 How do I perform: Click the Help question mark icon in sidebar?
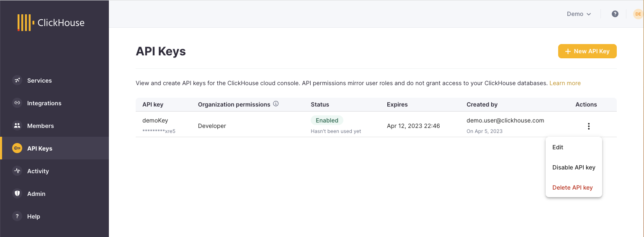tap(17, 216)
